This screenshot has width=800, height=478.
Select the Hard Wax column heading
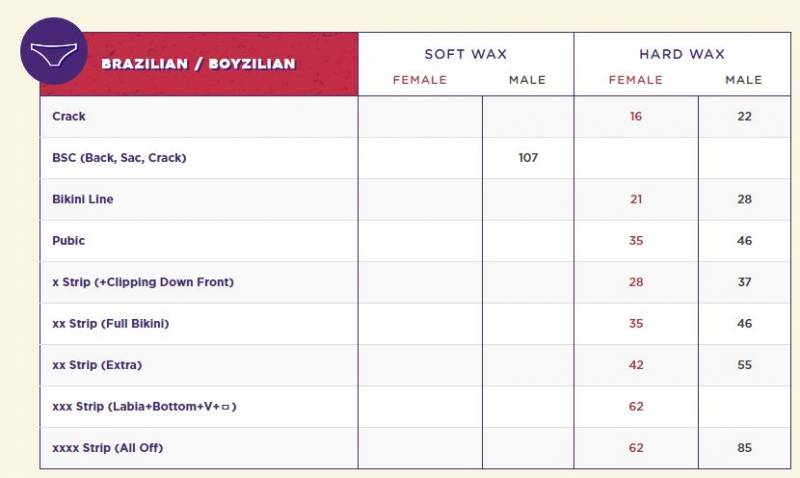[682, 54]
